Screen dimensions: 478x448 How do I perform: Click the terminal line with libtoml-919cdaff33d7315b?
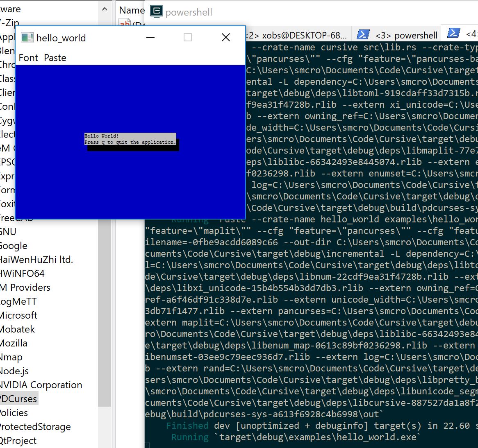click(x=362, y=93)
